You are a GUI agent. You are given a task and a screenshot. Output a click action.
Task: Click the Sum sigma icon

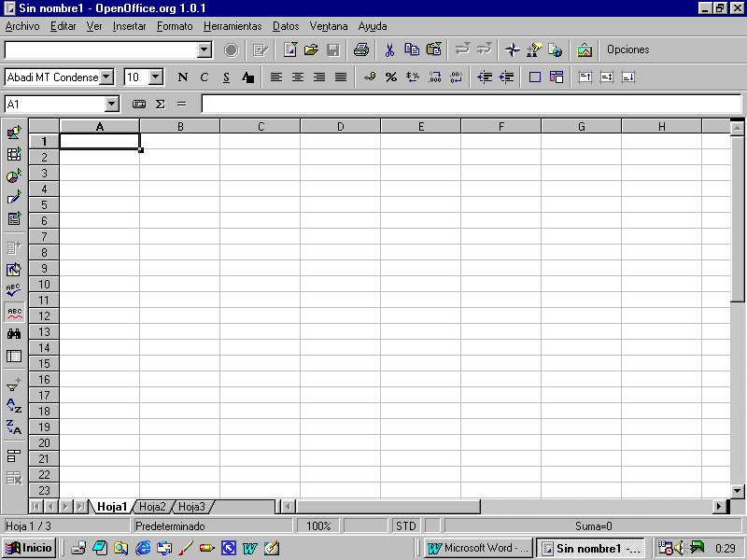click(160, 105)
